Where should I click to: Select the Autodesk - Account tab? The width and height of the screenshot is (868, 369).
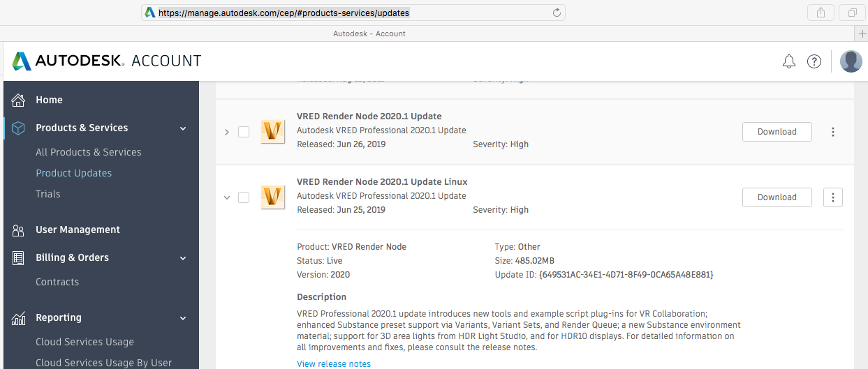click(x=369, y=33)
